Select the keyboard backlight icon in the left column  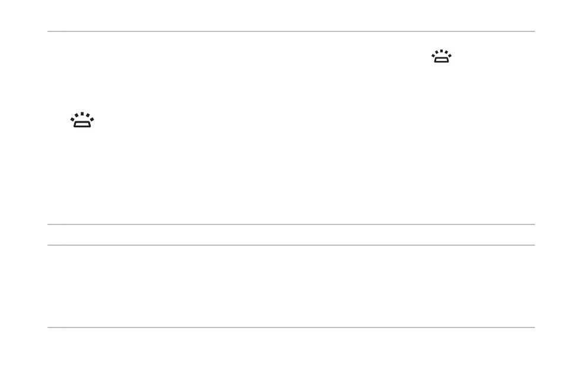coord(82,120)
